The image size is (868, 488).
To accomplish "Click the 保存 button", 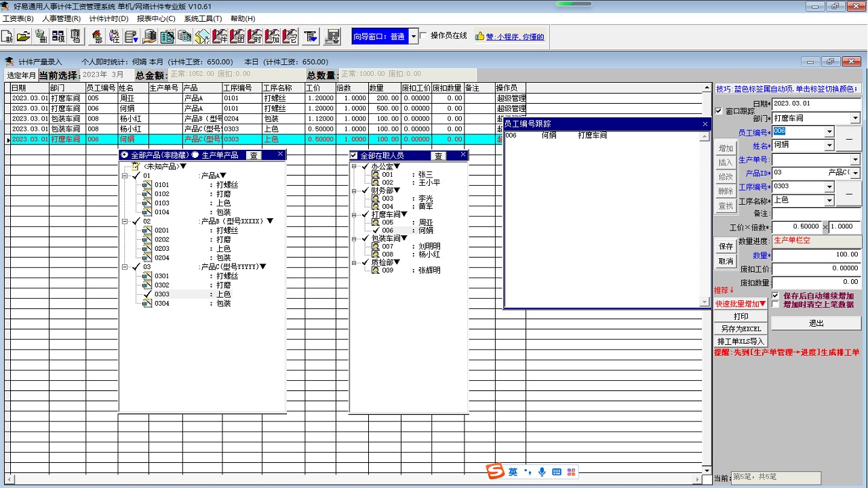I will [726, 247].
